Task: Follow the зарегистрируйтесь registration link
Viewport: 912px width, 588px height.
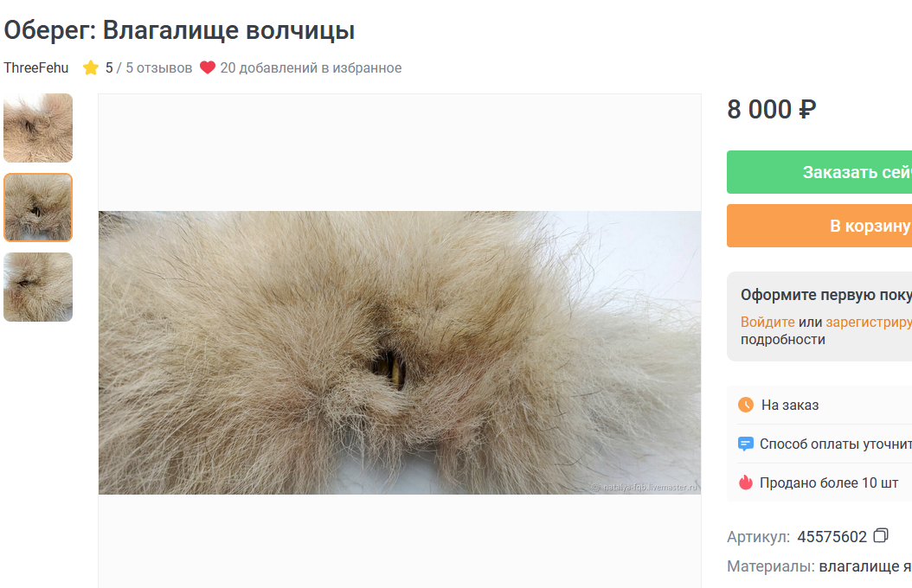Action: point(869,322)
